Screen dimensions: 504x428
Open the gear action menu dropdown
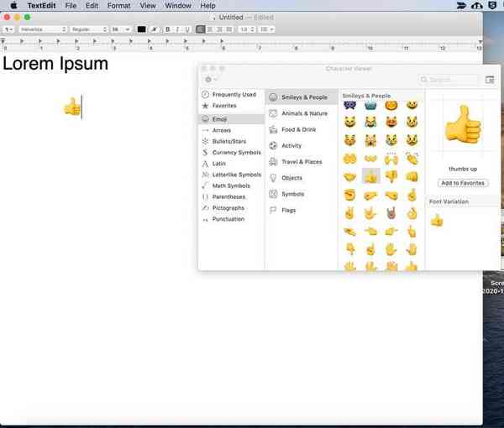[x=211, y=80]
